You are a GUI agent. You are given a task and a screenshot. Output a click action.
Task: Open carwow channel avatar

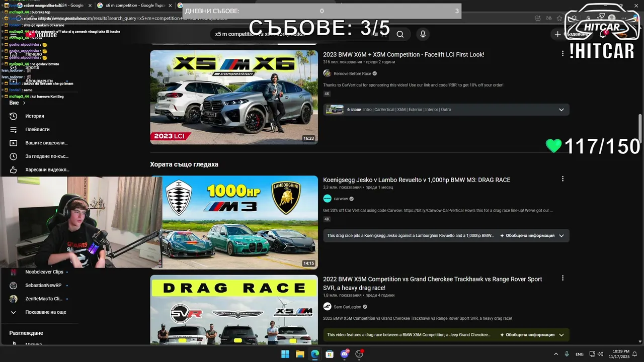point(327,199)
